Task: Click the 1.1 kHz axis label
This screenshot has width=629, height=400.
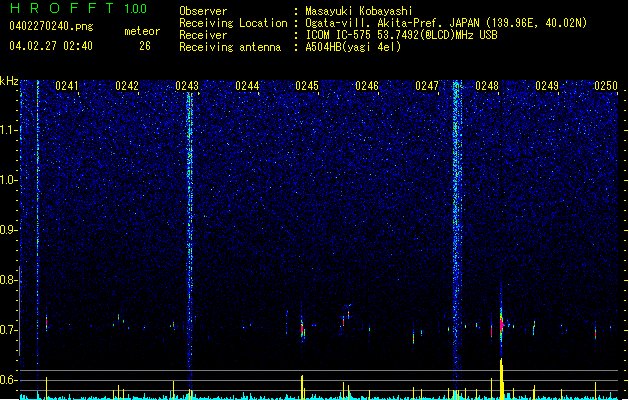Action: coord(8,130)
